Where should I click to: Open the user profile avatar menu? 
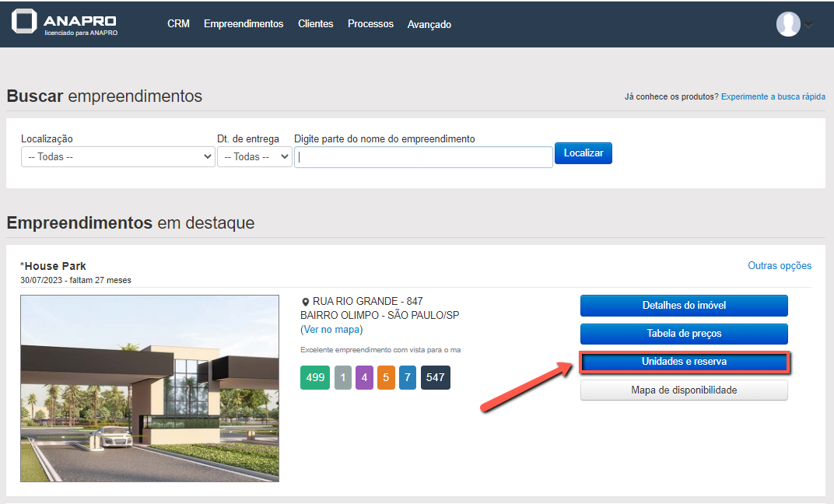788,24
